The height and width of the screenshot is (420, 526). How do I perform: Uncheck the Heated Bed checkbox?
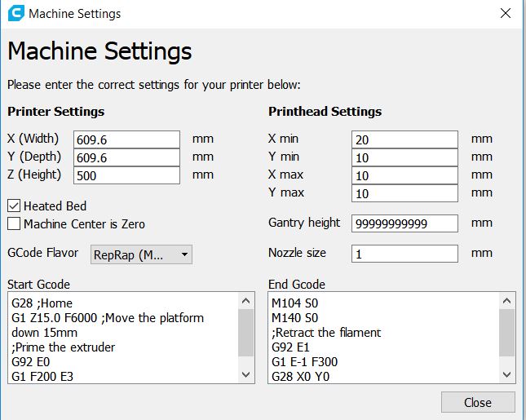click(x=14, y=206)
